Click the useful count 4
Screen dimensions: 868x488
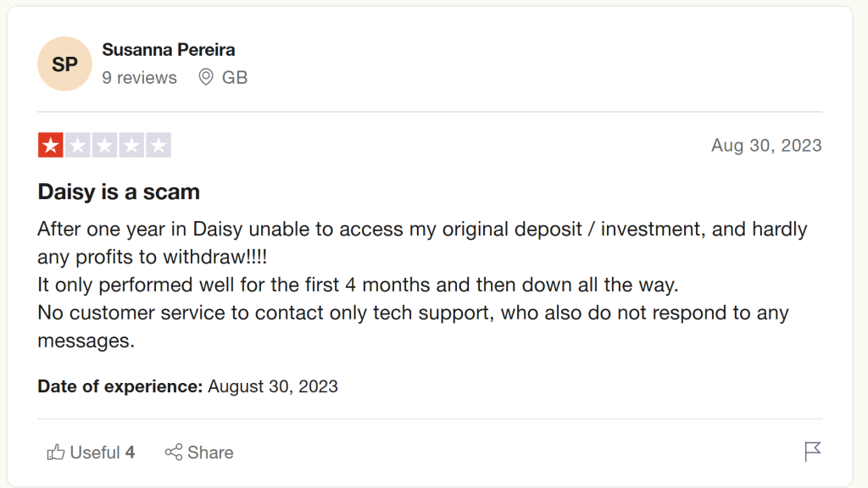point(130,452)
